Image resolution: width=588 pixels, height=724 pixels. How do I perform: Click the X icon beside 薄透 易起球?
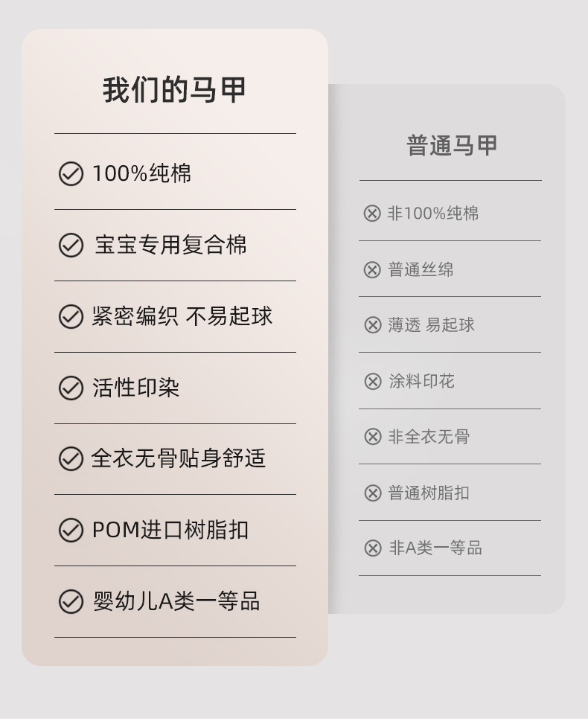coord(372,325)
